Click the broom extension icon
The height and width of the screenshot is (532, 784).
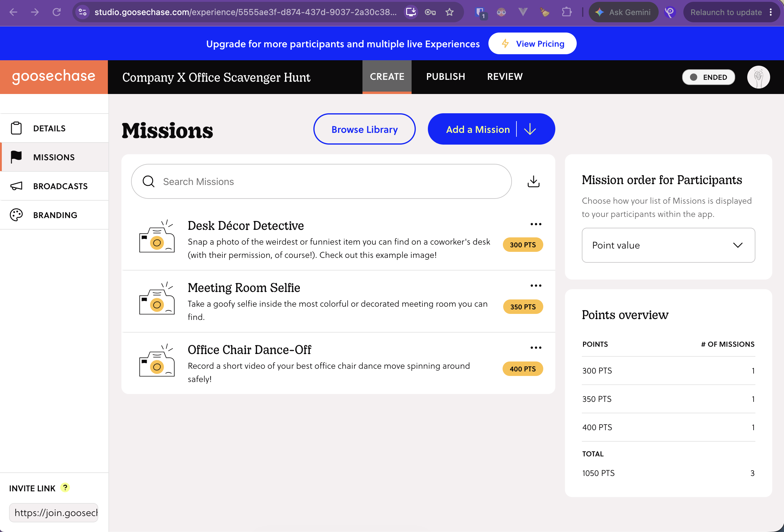coord(544,12)
